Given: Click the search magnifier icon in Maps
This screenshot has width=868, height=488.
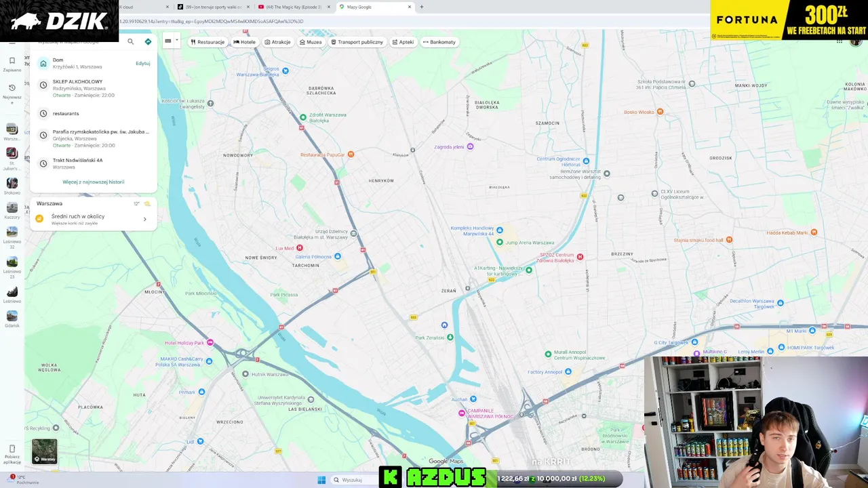Looking at the screenshot, I should click(131, 41).
